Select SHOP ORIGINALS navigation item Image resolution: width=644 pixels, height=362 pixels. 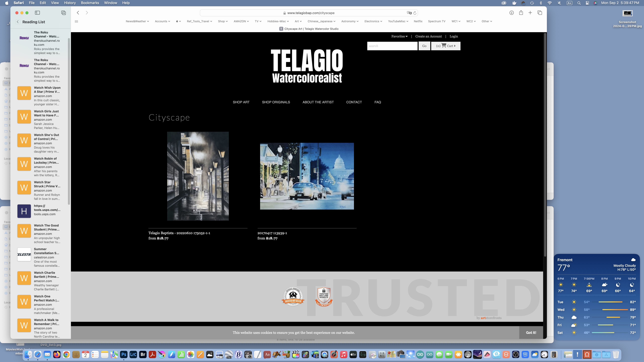point(276,102)
